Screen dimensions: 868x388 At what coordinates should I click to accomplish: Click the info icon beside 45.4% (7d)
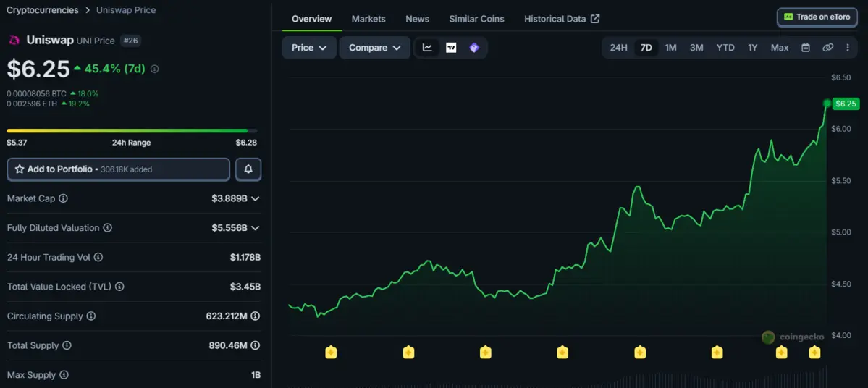pyautogui.click(x=154, y=69)
